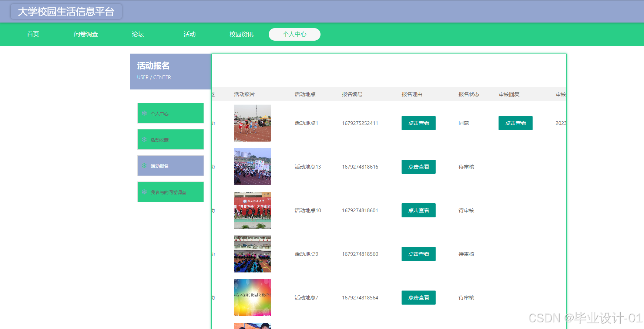The image size is (644, 329).
Task: Click the 同意 status in 活动地点1 row
Action: point(464,123)
